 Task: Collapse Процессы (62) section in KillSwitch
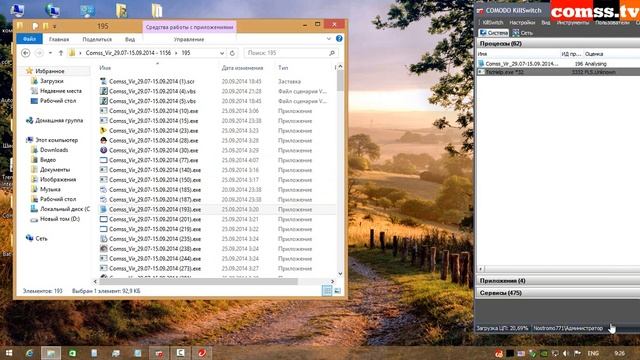558,43
